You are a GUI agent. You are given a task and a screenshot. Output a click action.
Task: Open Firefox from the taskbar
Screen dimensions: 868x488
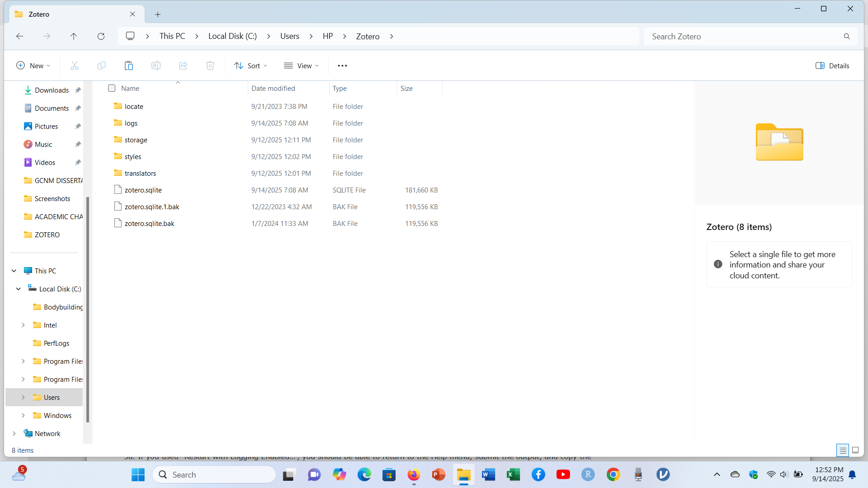[x=414, y=474]
